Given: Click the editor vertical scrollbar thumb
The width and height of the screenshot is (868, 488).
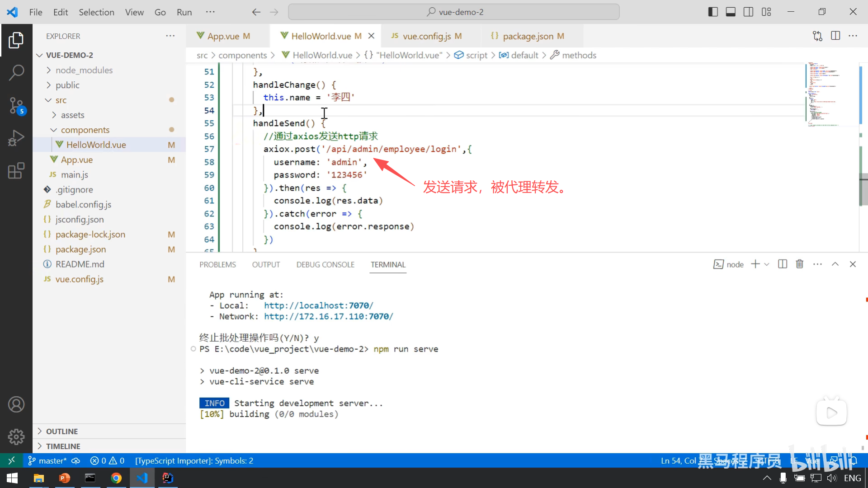Looking at the screenshot, I should coord(863,190).
